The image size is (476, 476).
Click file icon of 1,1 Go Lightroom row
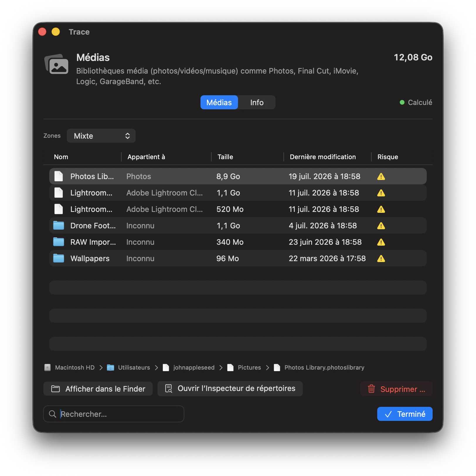pyautogui.click(x=59, y=193)
